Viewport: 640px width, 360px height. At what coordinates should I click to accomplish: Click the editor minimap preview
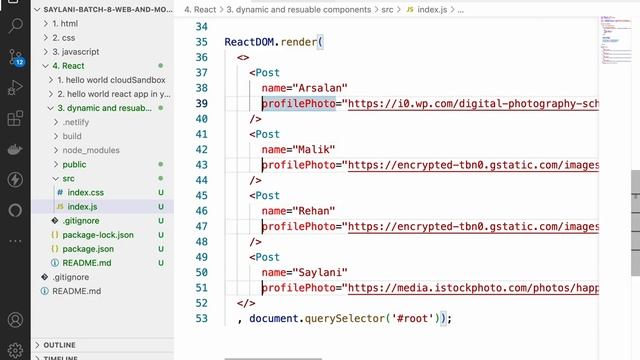pyautogui.click(x=616, y=40)
